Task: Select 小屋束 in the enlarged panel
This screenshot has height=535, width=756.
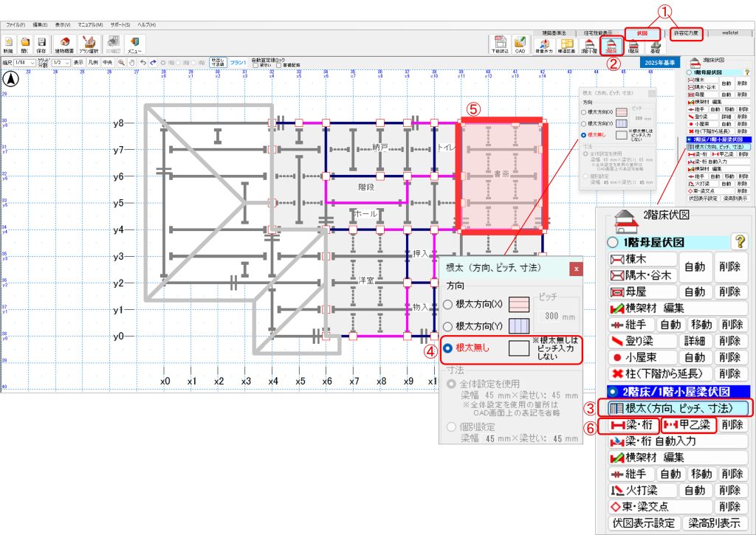Action: tap(642, 357)
